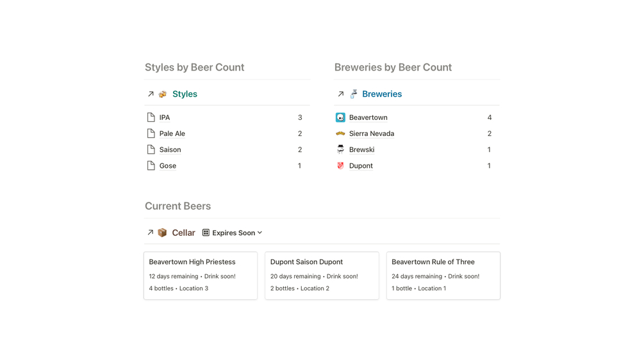Click the Styles database beer mugs icon
The image size is (644, 362).
163,94
